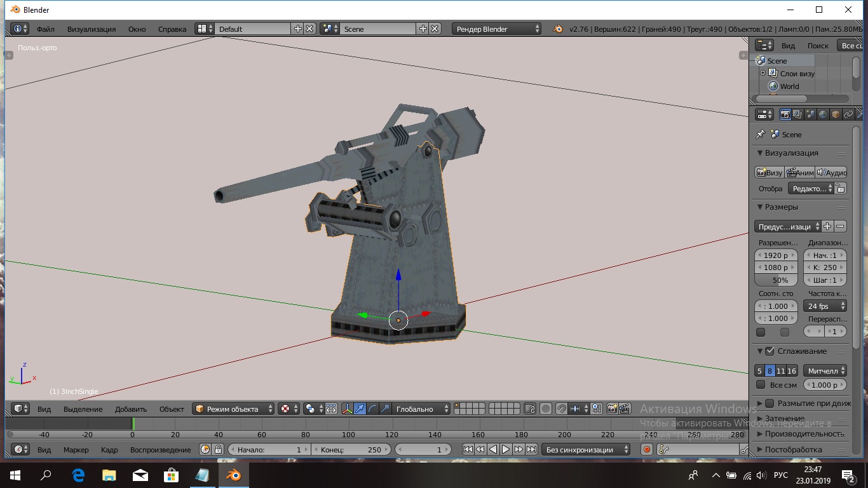The height and width of the screenshot is (488, 868).
Task: Open Microsoft Edge from the taskbar
Action: coord(78,475)
